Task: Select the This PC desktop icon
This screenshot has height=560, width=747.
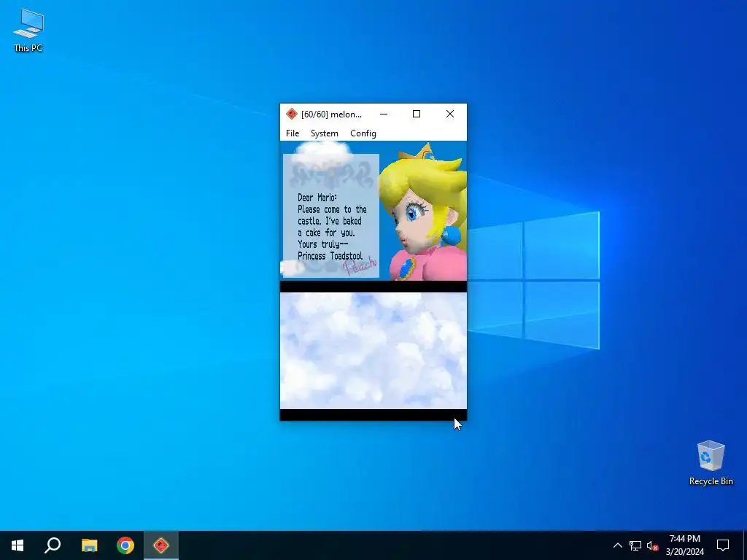Action: pyautogui.click(x=28, y=31)
